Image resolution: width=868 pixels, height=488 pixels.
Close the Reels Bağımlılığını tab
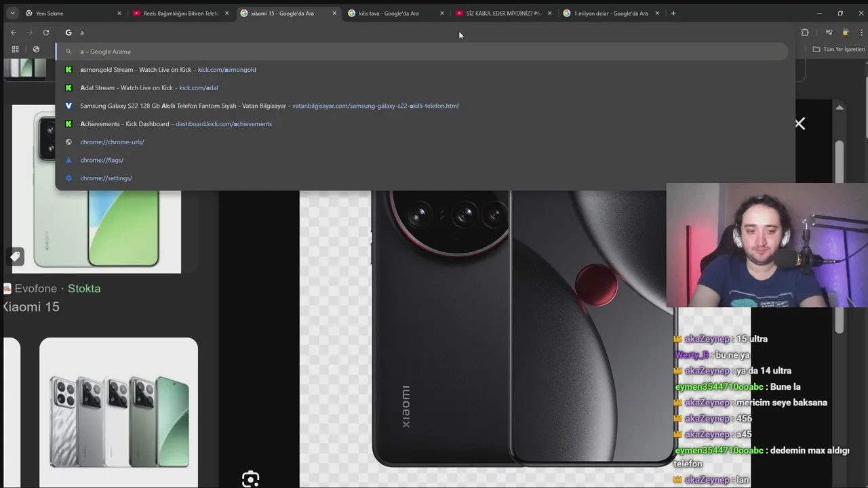[x=226, y=13]
